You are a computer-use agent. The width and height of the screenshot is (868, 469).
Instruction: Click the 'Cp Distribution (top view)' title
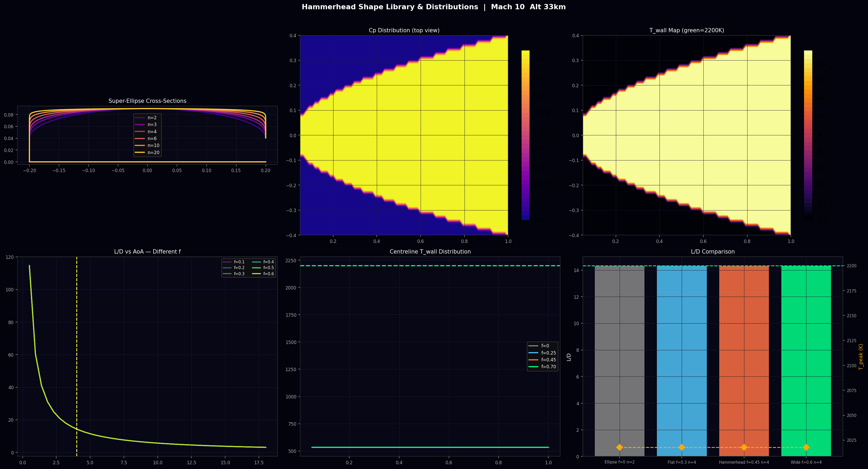click(404, 30)
